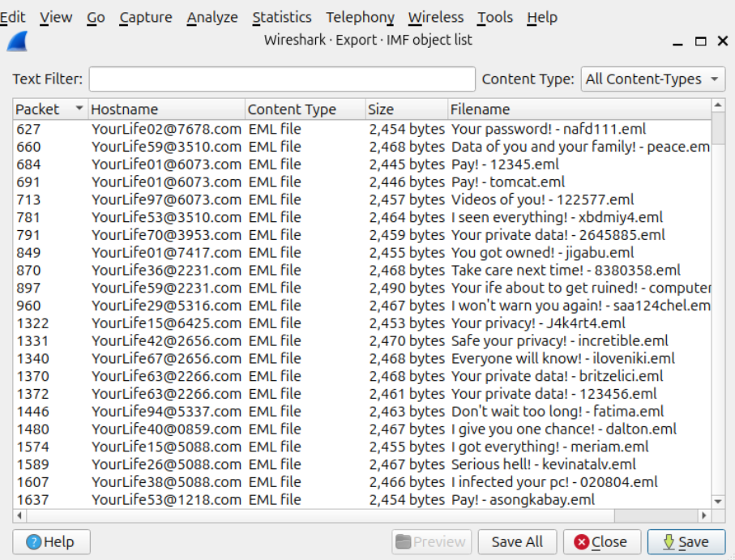Open the Analyze menu
The image size is (735, 560).
coord(212,17)
